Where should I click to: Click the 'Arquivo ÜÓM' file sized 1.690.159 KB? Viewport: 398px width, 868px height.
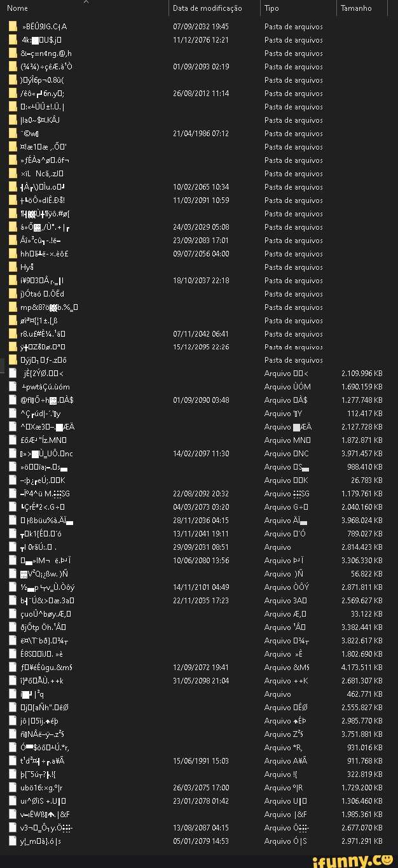coord(45,387)
